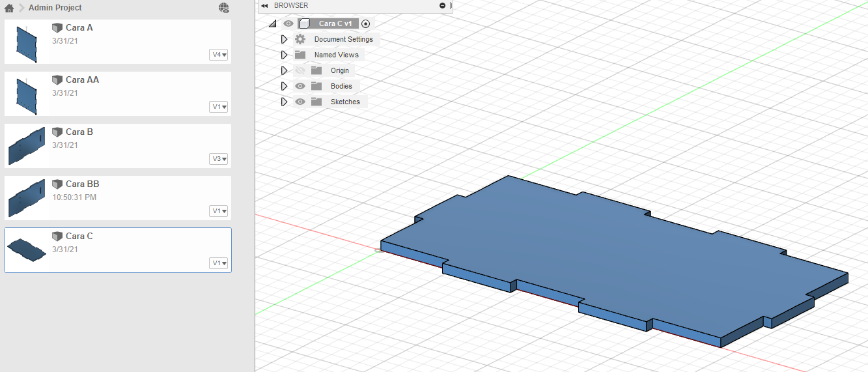The image size is (868, 372).
Task: Hide the Bodies folder
Action: (x=300, y=86)
